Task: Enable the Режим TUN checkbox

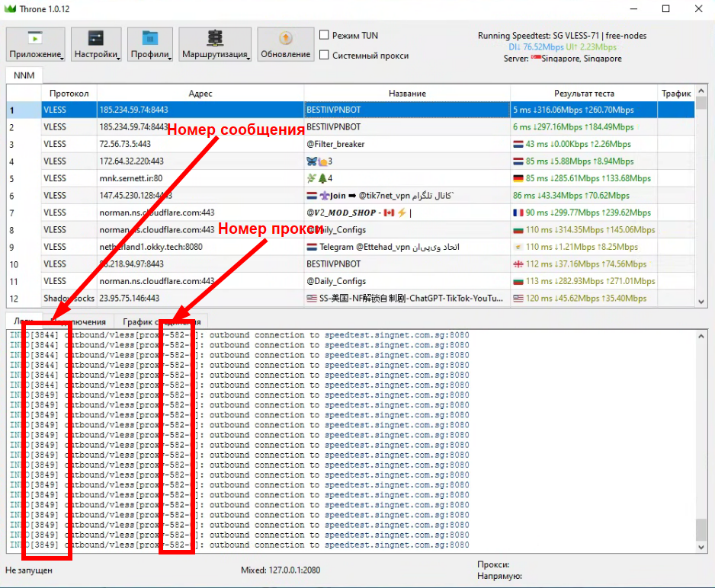Action: (324, 35)
